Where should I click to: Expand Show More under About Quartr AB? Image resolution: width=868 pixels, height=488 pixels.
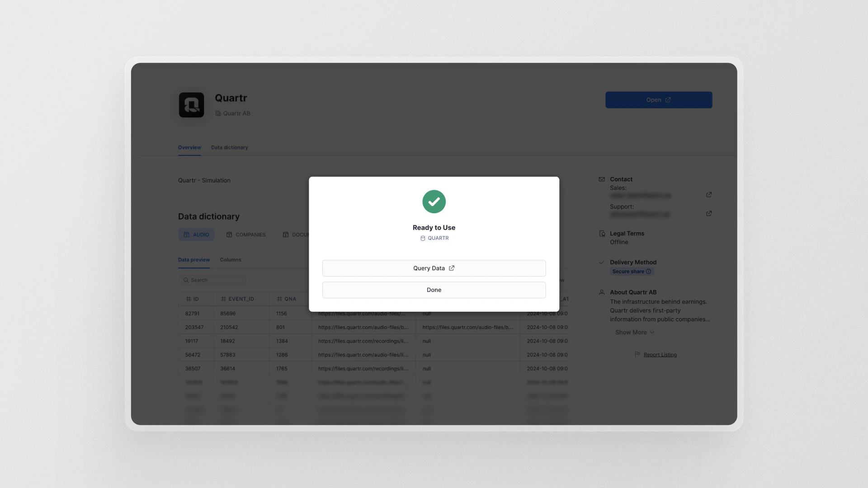pos(631,332)
